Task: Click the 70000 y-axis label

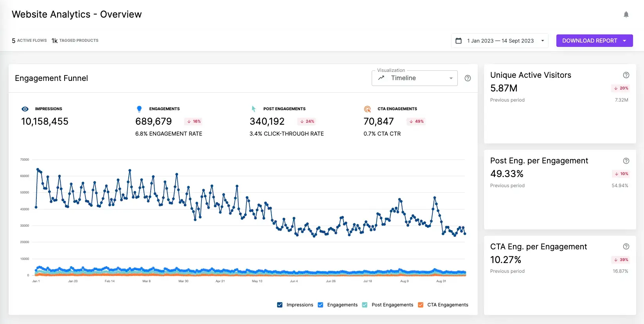Action: click(x=25, y=159)
